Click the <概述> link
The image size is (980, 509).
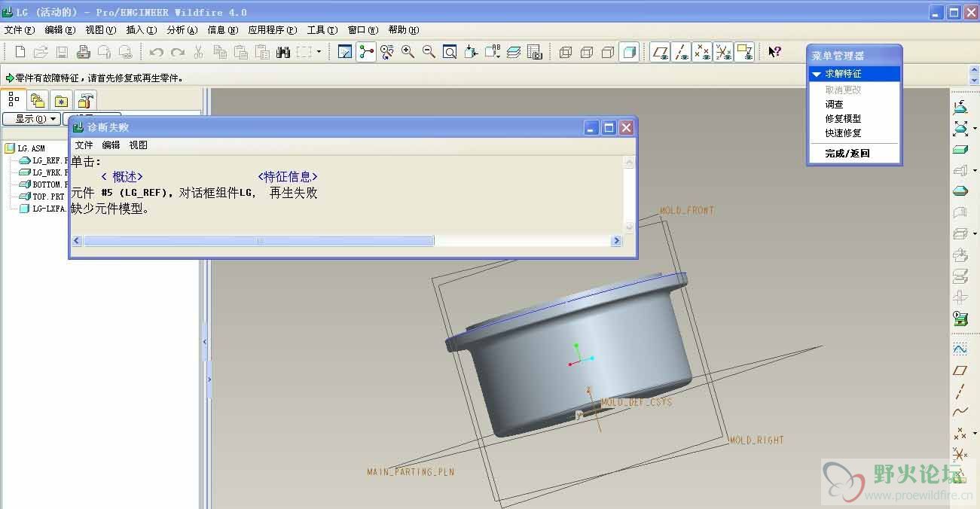point(121,176)
